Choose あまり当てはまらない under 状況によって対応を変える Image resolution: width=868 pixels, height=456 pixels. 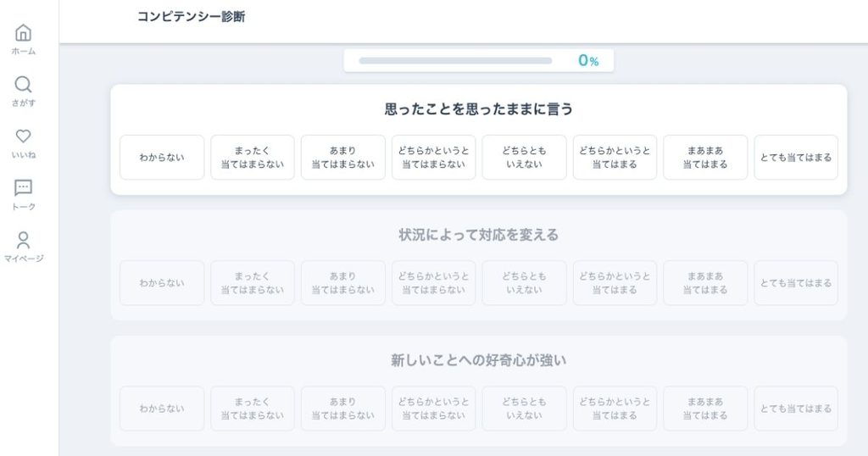point(343,283)
